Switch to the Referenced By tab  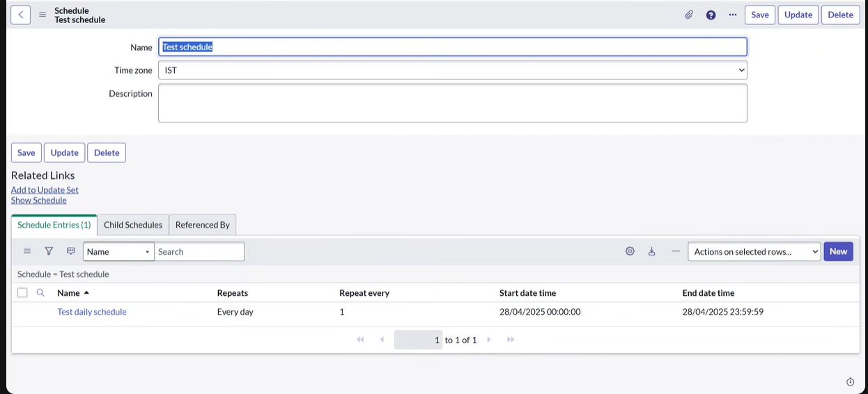click(x=202, y=225)
